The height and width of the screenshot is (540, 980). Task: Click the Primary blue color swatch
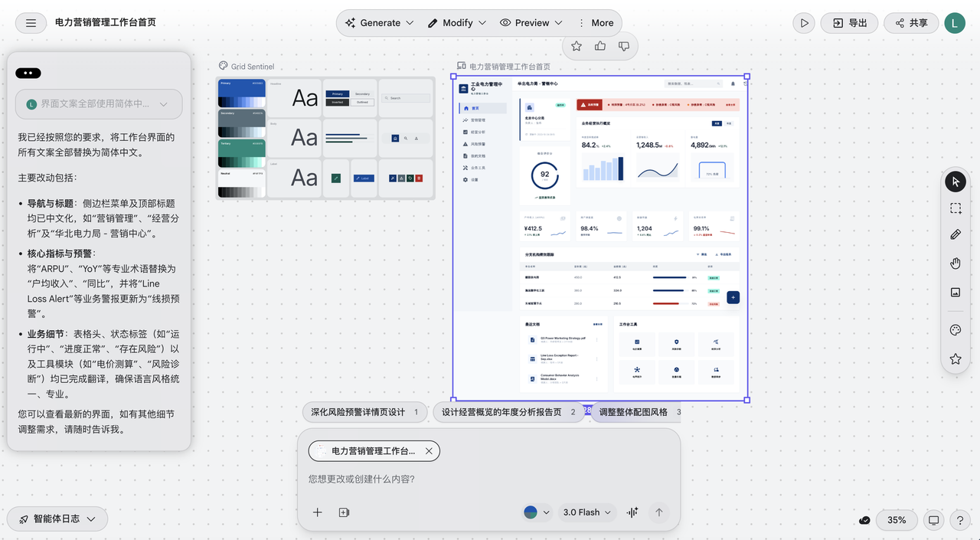242,93
